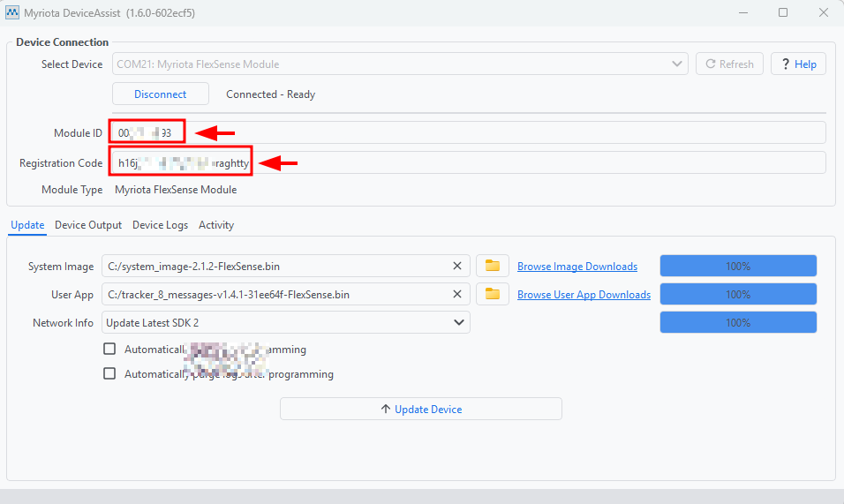Close the DeviceAssist window

[824, 12]
